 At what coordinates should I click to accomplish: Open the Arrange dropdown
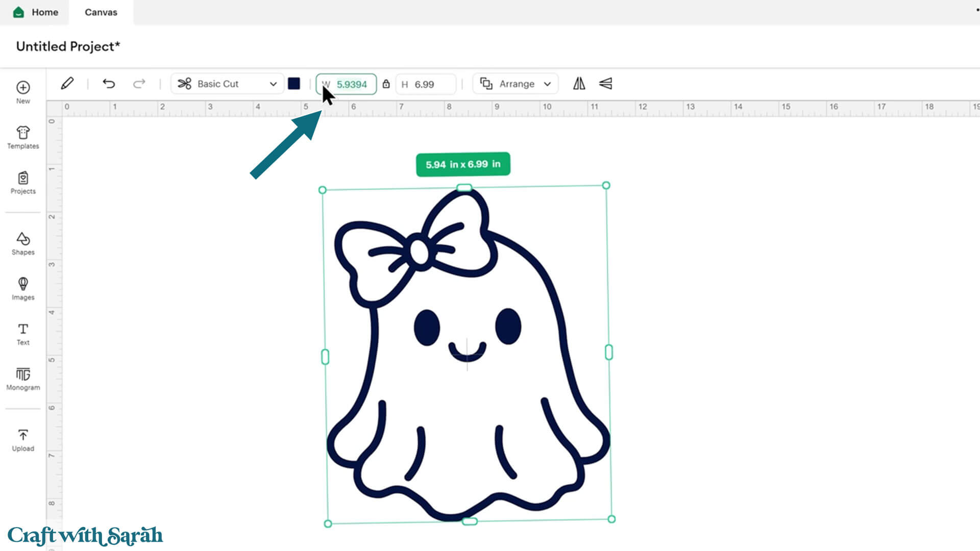pyautogui.click(x=516, y=84)
